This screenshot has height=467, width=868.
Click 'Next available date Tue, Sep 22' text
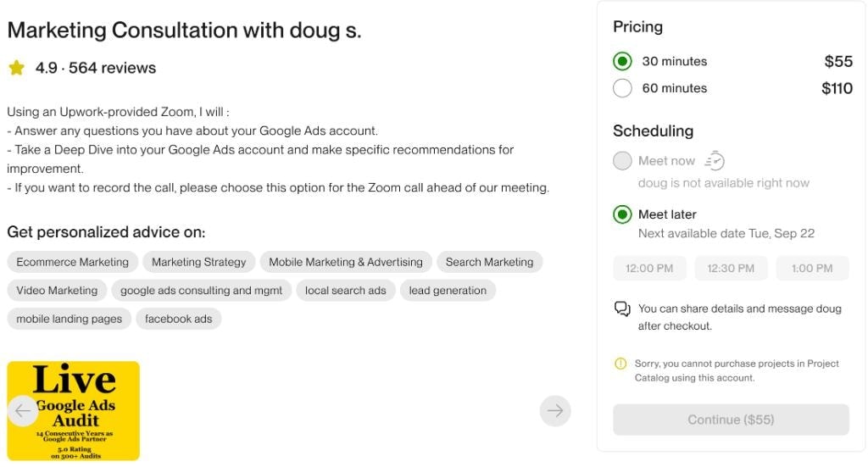pos(726,234)
